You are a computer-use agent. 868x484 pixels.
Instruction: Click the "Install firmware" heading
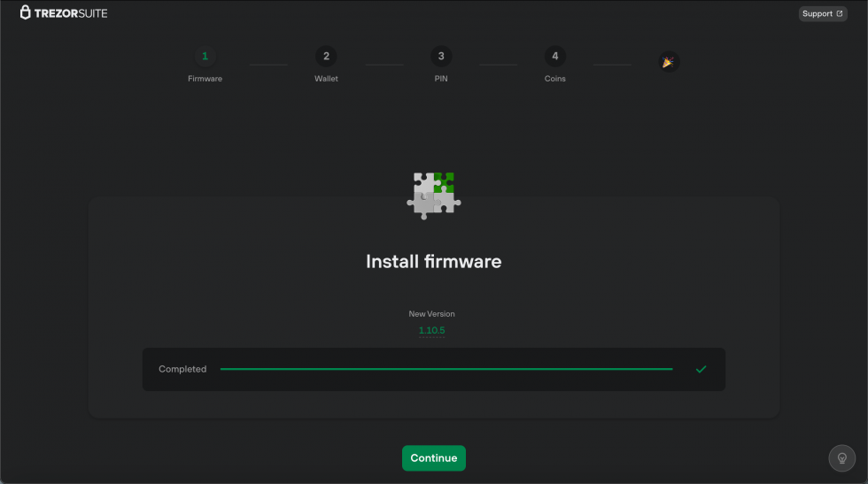(x=433, y=261)
